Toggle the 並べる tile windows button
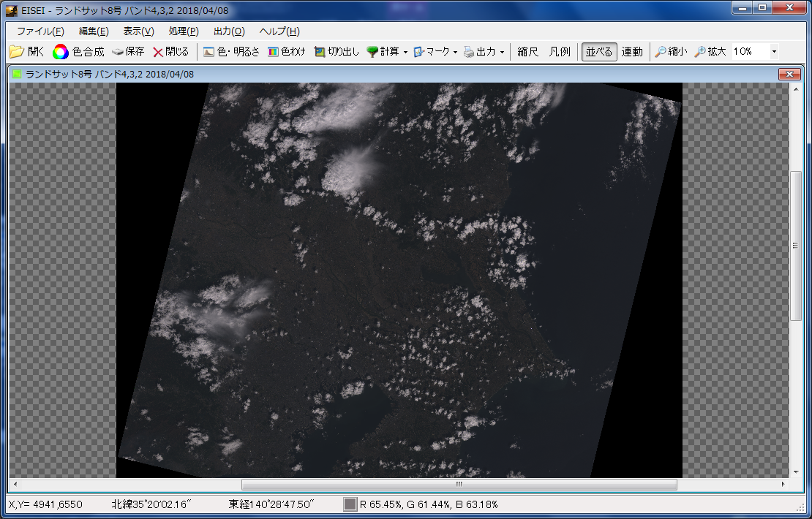Image resolution: width=812 pixels, height=519 pixels. tap(599, 52)
